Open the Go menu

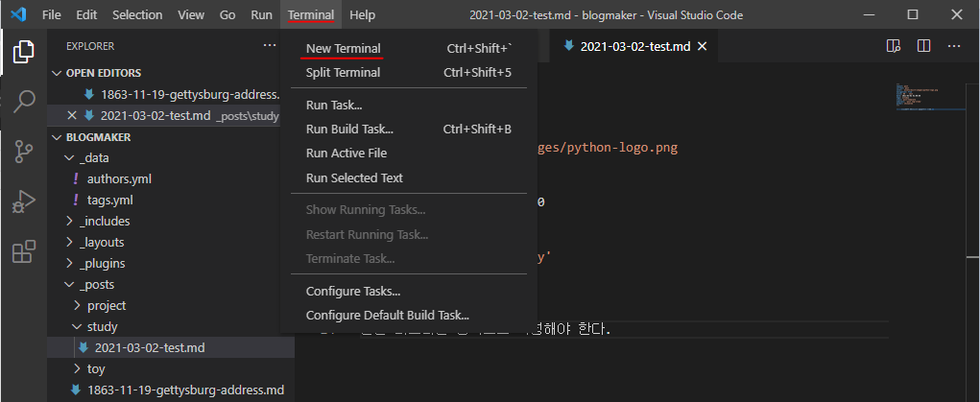click(x=227, y=14)
